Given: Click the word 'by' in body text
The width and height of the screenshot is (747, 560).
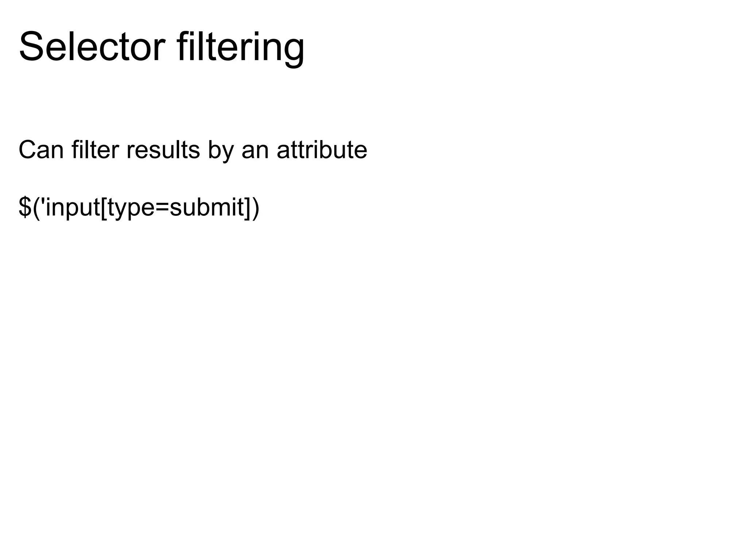Looking at the screenshot, I should (x=221, y=151).
